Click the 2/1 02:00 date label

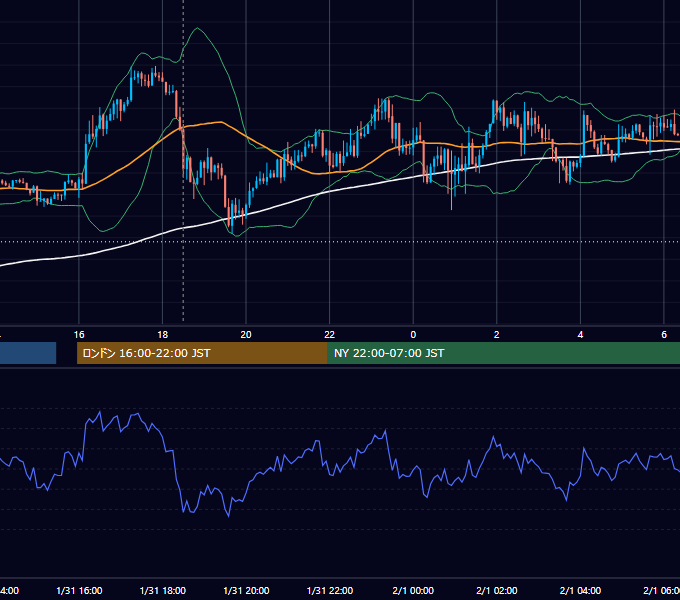coord(497,590)
